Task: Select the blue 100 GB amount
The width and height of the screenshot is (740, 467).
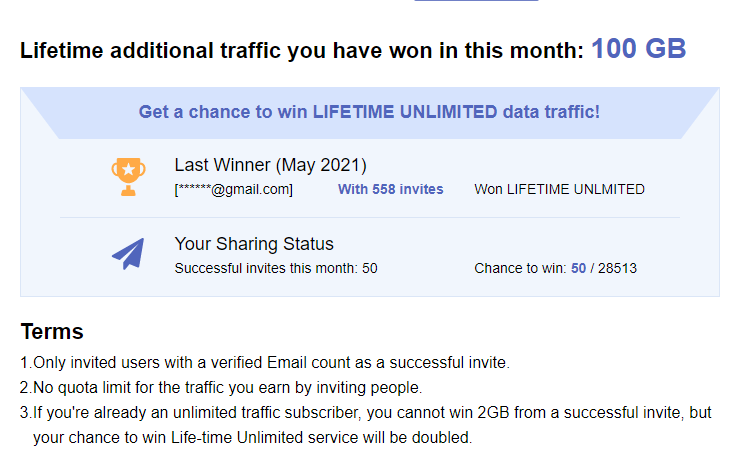Action: coord(638,49)
